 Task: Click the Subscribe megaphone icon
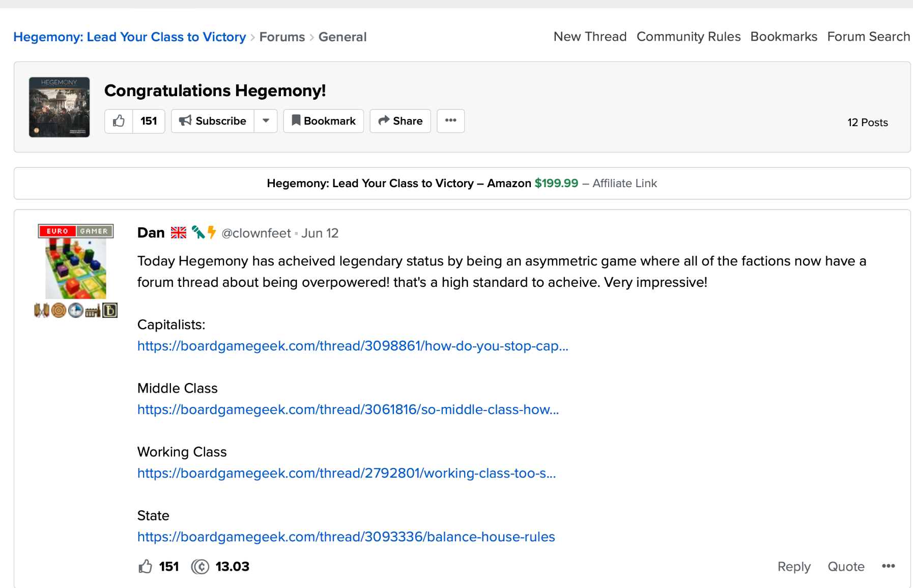[x=185, y=121]
